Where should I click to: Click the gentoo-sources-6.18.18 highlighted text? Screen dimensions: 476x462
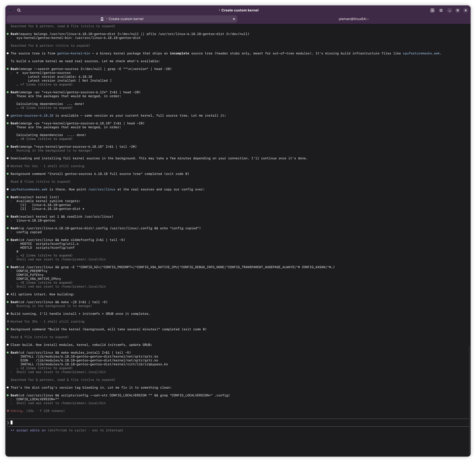(32, 115)
